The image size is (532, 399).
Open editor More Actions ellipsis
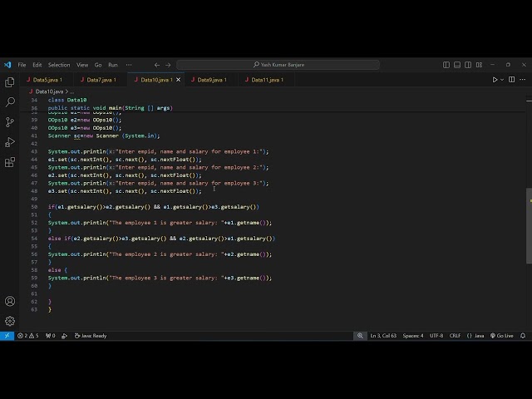click(523, 80)
